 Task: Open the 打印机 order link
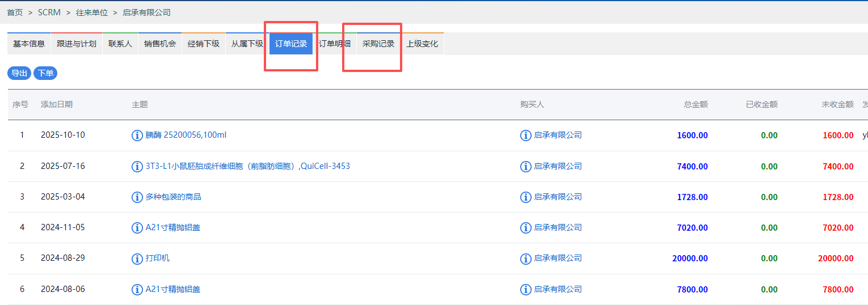pyautogui.click(x=158, y=259)
